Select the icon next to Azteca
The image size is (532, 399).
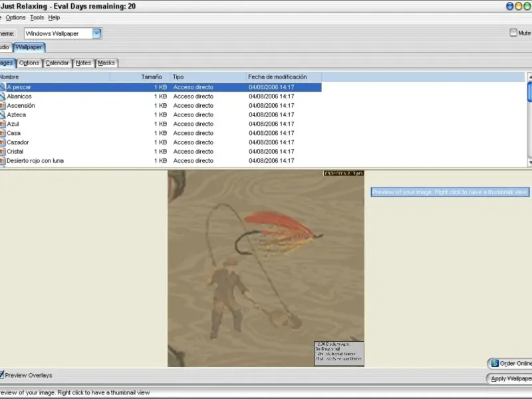point(2,114)
